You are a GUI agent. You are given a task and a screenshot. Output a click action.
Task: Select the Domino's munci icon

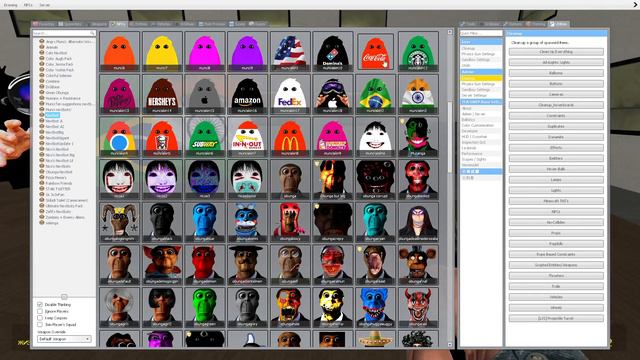tap(333, 51)
